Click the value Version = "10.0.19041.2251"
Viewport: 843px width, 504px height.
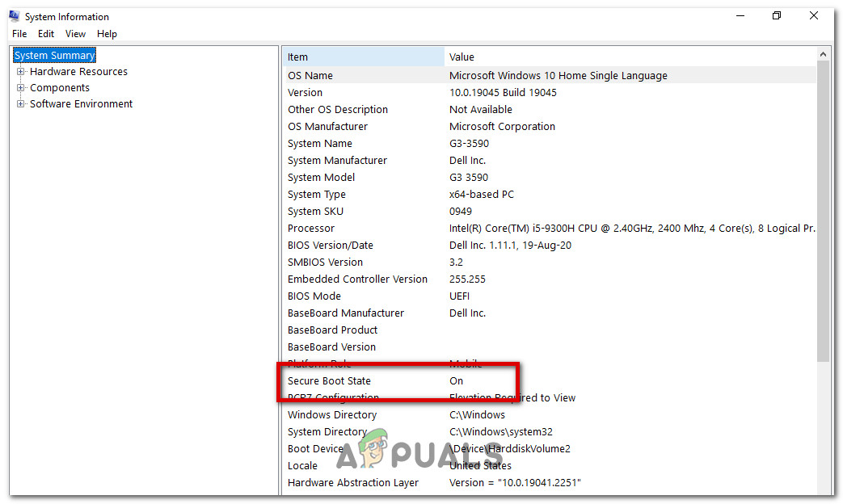click(515, 483)
